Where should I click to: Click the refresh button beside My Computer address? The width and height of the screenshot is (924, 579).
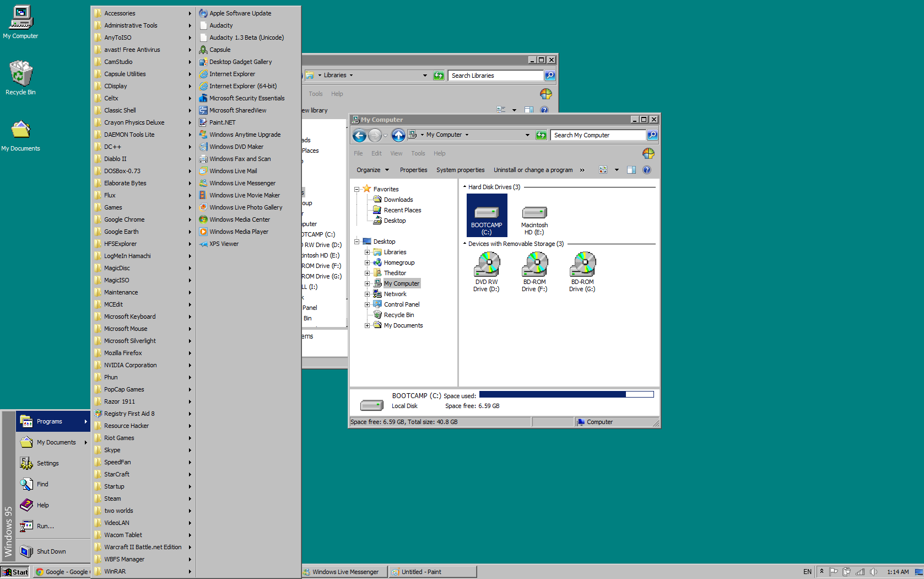point(541,135)
